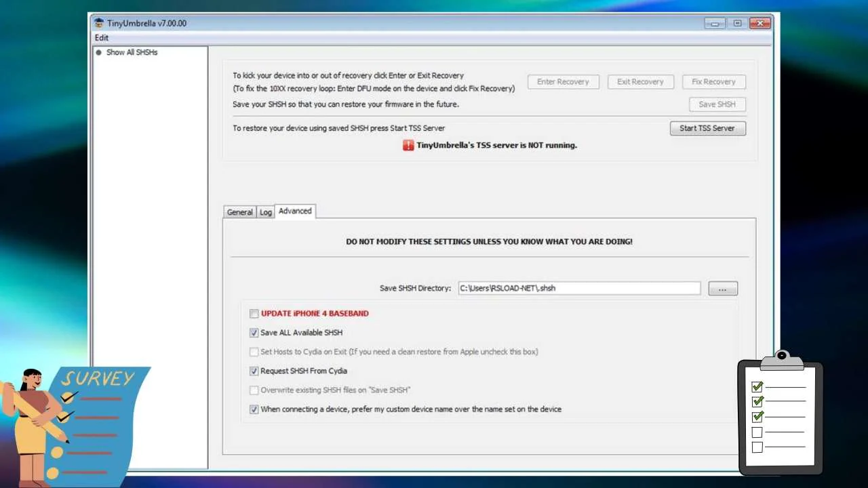868x488 pixels.
Task: Toggle Overwrite existing SHSH files checkbox
Action: point(254,390)
